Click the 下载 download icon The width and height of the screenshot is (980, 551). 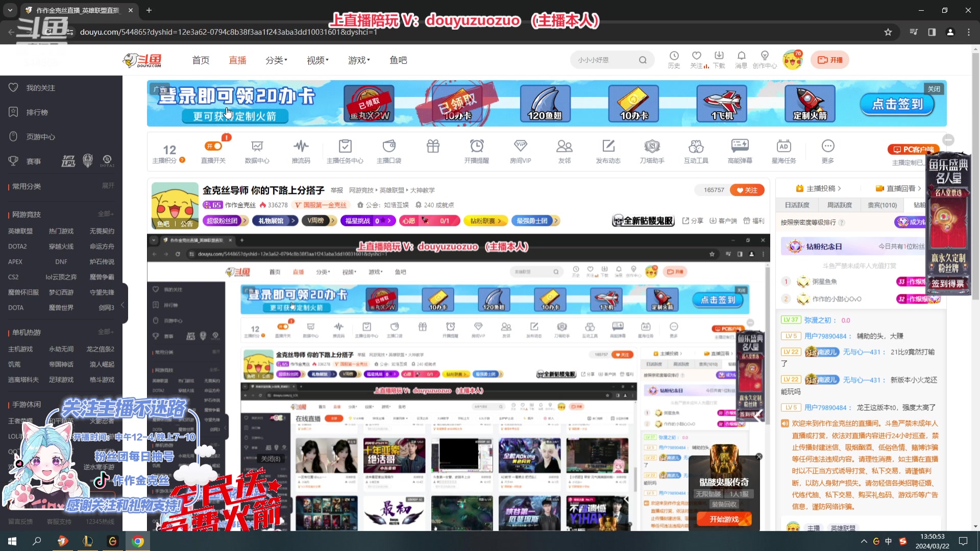[719, 60]
